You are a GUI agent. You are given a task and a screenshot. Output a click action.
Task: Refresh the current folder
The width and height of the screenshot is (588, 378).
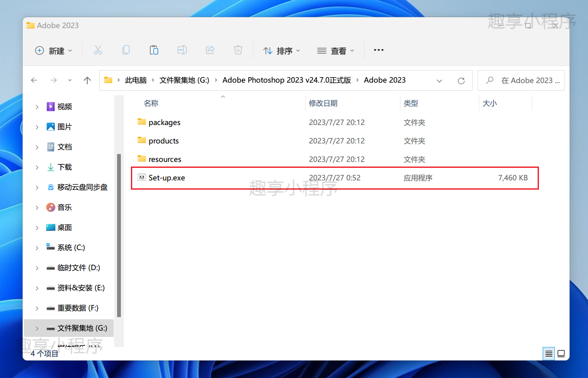click(x=461, y=81)
